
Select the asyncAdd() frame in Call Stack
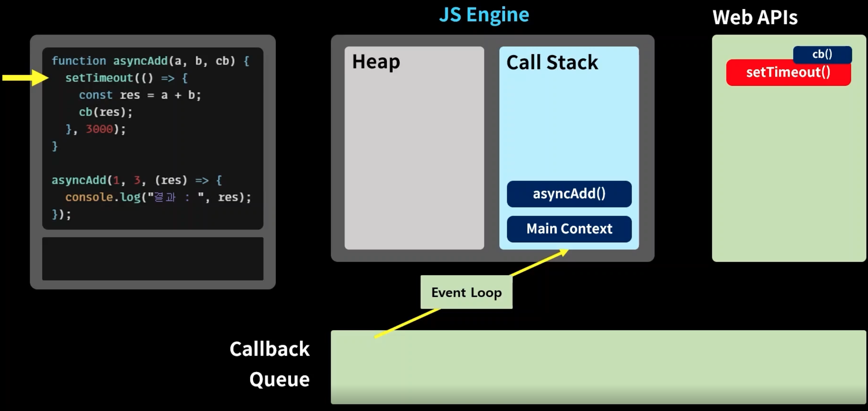pyautogui.click(x=569, y=194)
